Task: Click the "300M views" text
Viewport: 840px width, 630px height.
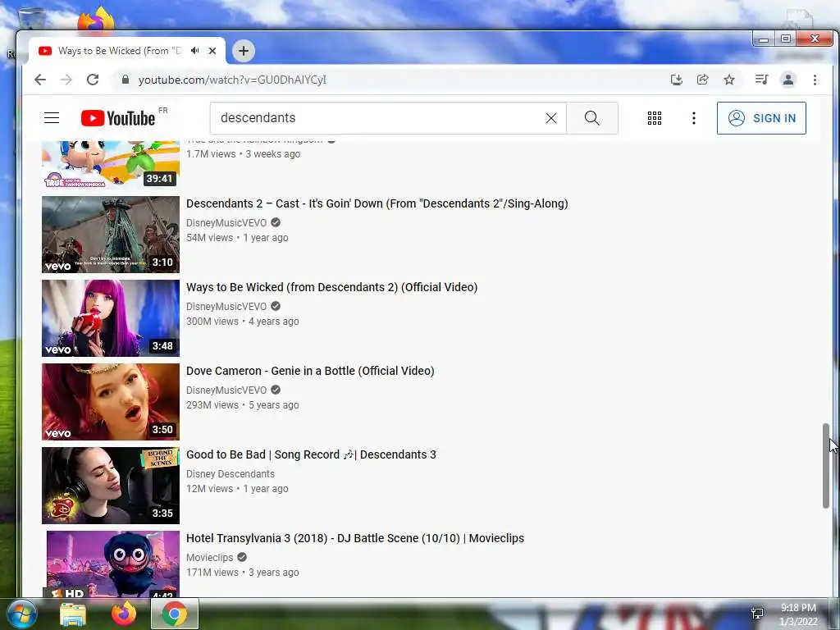Action: pos(212,321)
